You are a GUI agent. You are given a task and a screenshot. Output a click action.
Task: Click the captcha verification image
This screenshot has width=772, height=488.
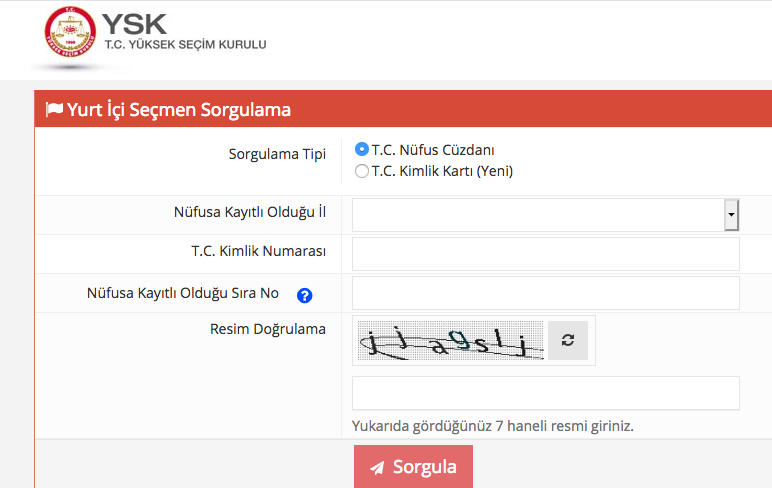coord(448,341)
